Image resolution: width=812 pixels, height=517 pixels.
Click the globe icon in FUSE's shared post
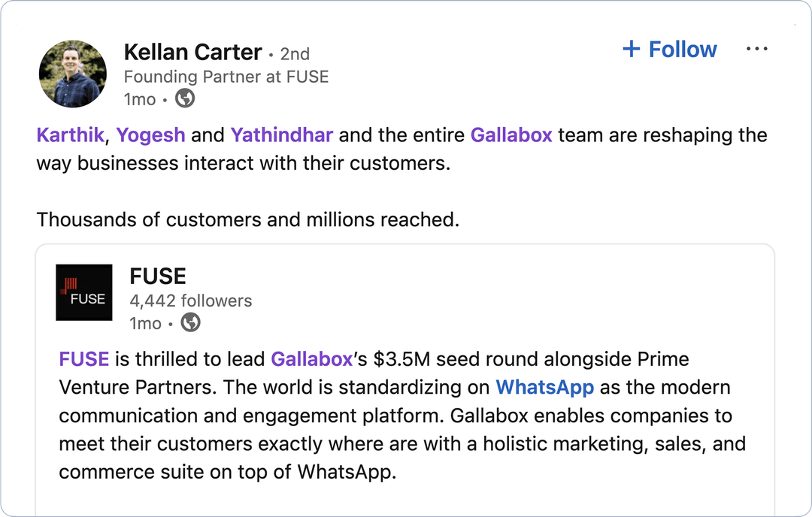pyautogui.click(x=191, y=323)
